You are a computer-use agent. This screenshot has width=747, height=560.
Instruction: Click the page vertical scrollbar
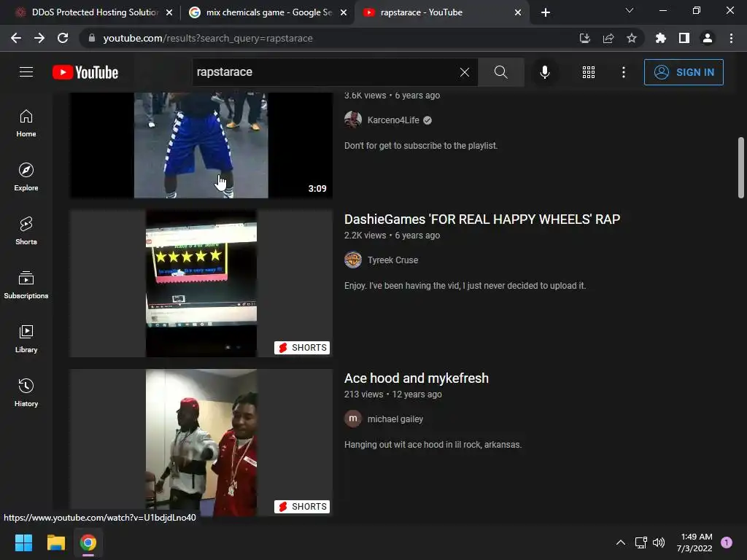(x=741, y=168)
